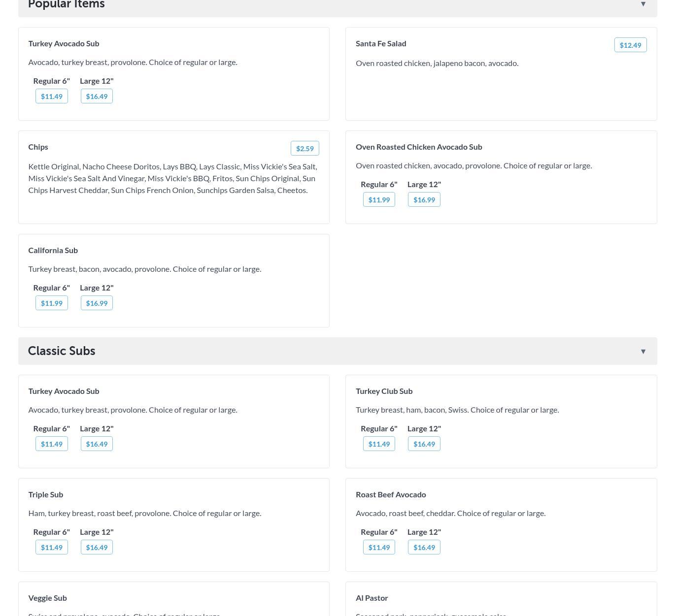Select Turkey Club Sub Regular 6" price
Screen dimensions: 675x616
pyautogui.click(x=379, y=444)
